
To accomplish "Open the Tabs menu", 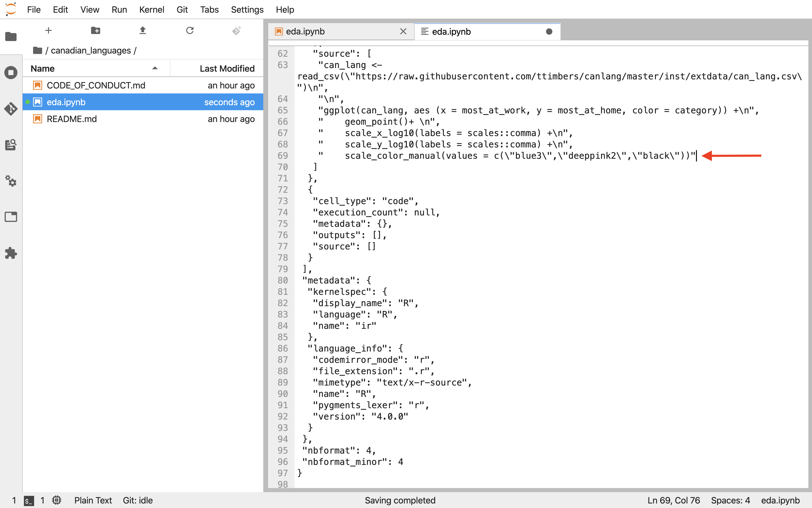I will click(x=209, y=9).
